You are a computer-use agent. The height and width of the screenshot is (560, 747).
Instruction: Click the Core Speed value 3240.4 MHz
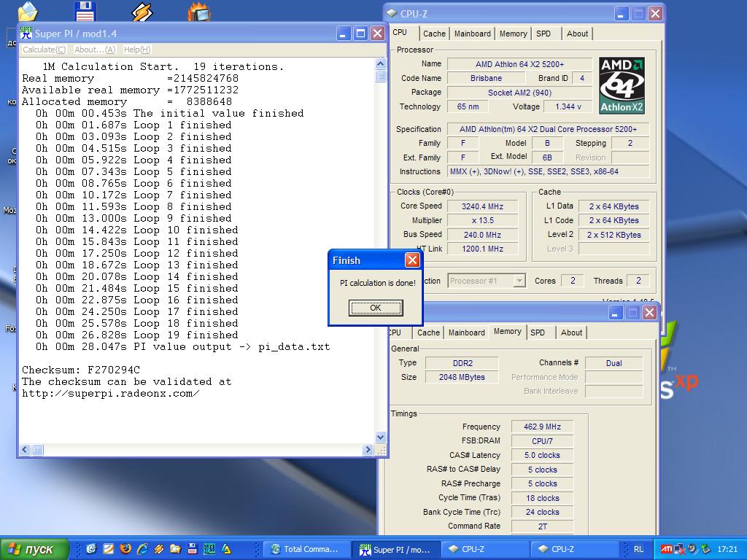click(482, 206)
